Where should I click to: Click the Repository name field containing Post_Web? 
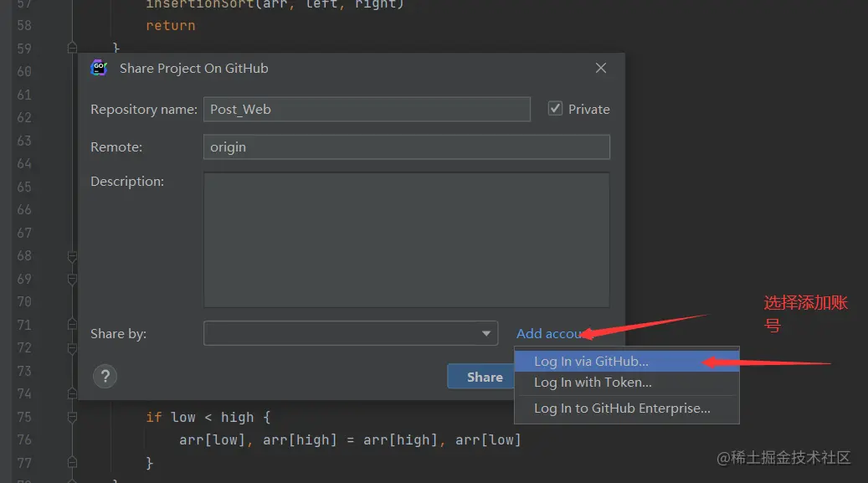[x=367, y=109]
